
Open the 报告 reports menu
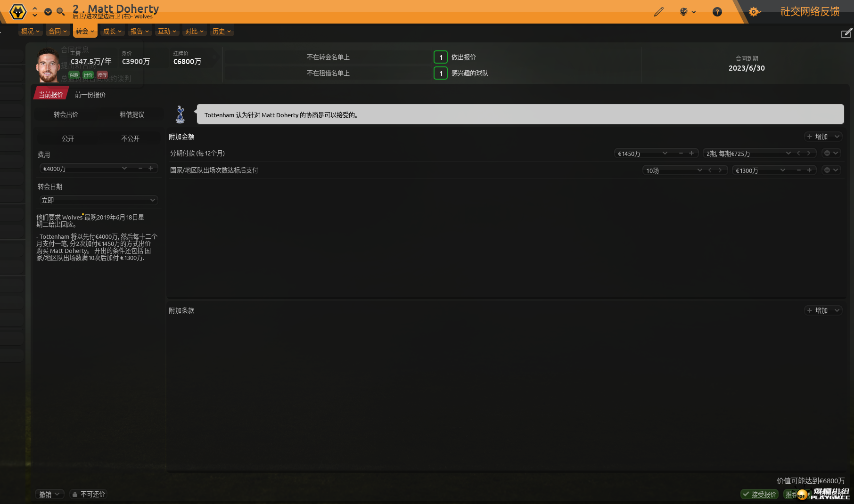pos(140,31)
